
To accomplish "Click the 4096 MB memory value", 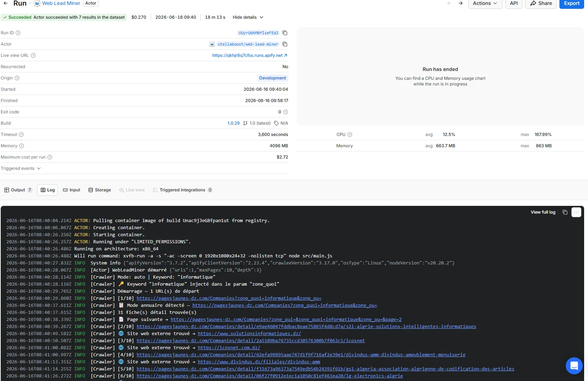I will (x=279, y=146).
